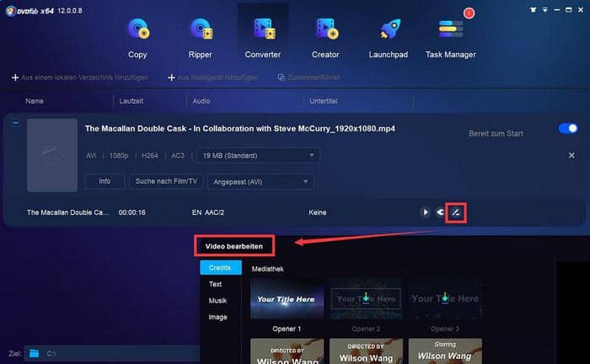
Task: Click the Info button
Action: (105, 181)
